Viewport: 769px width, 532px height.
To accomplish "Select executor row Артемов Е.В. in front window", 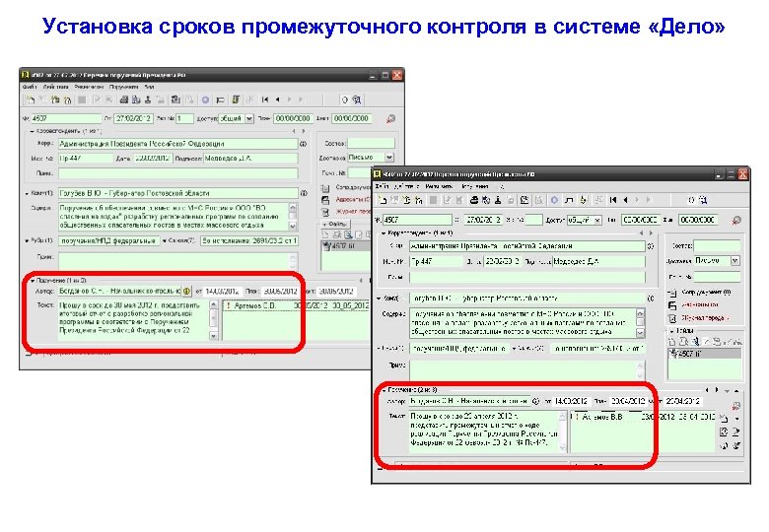I will [x=643, y=417].
